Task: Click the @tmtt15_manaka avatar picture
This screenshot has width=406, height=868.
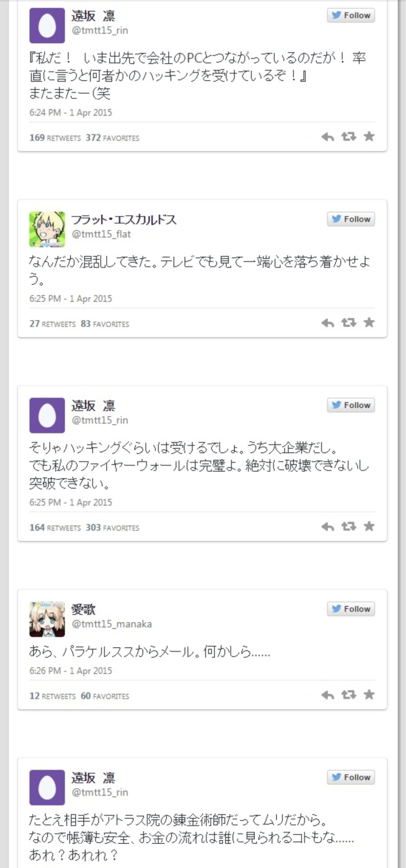Action: (x=47, y=619)
